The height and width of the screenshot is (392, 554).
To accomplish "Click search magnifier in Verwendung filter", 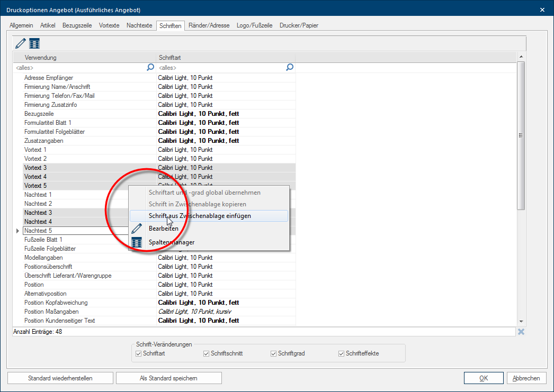I will point(150,67).
